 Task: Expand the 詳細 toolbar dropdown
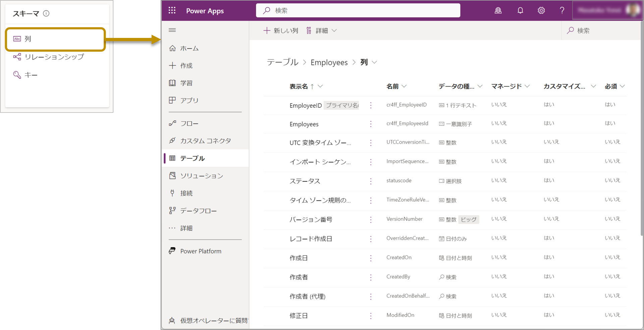[321, 31]
